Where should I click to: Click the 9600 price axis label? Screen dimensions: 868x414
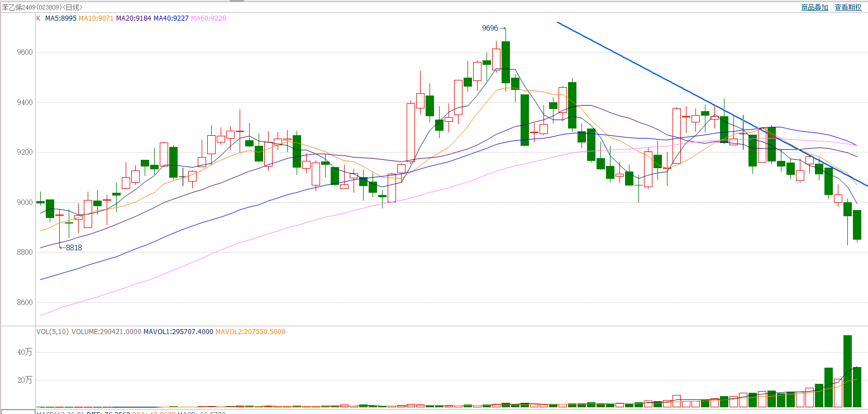pyautogui.click(x=25, y=53)
